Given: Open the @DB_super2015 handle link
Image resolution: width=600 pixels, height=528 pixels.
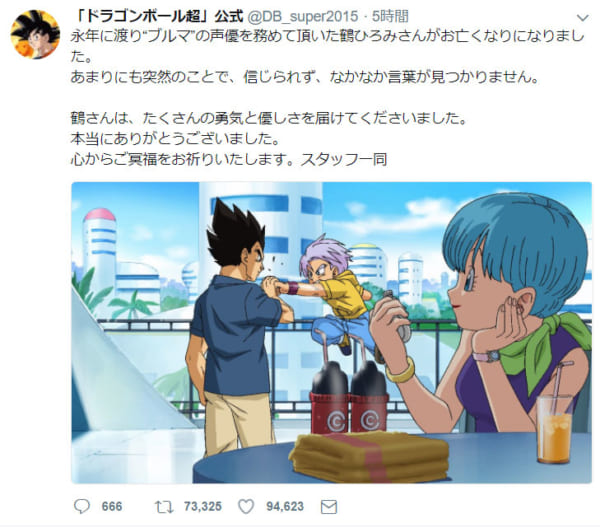Looking at the screenshot, I should coord(303,16).
